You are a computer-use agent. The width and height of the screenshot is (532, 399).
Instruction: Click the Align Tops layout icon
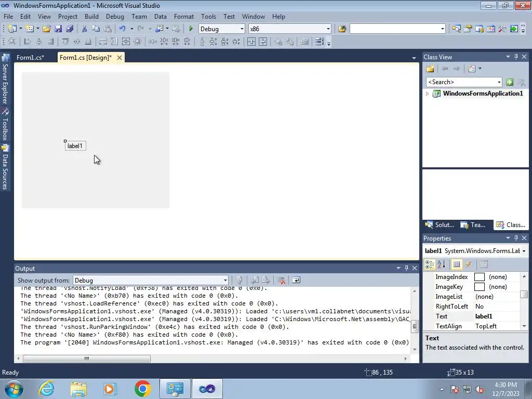click(65, 42)
